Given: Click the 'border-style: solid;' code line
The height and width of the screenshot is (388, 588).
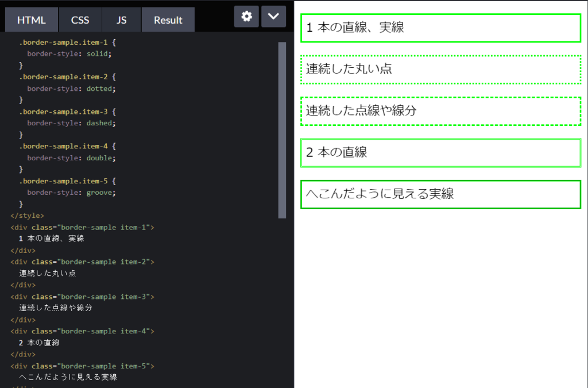Looking at the screenshot, I should [x=69, y=53].
